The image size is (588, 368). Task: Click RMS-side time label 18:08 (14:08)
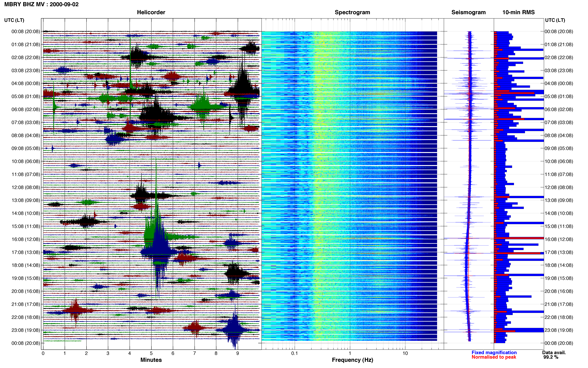[x=559, y=265]
